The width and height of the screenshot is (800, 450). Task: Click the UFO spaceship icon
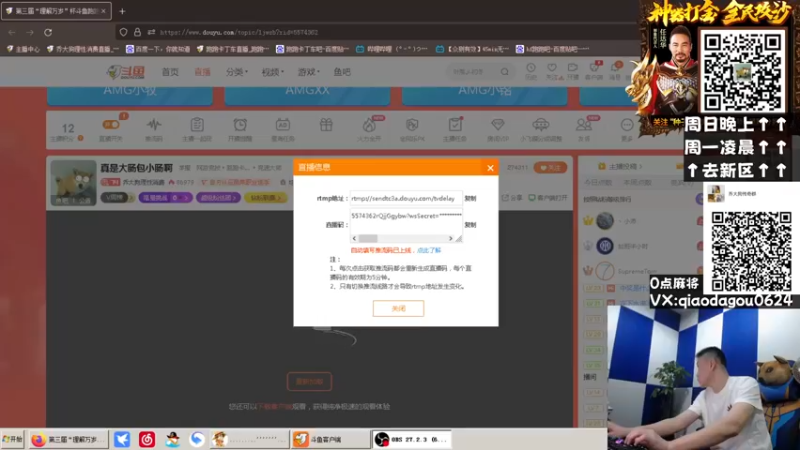click(541, 125)
